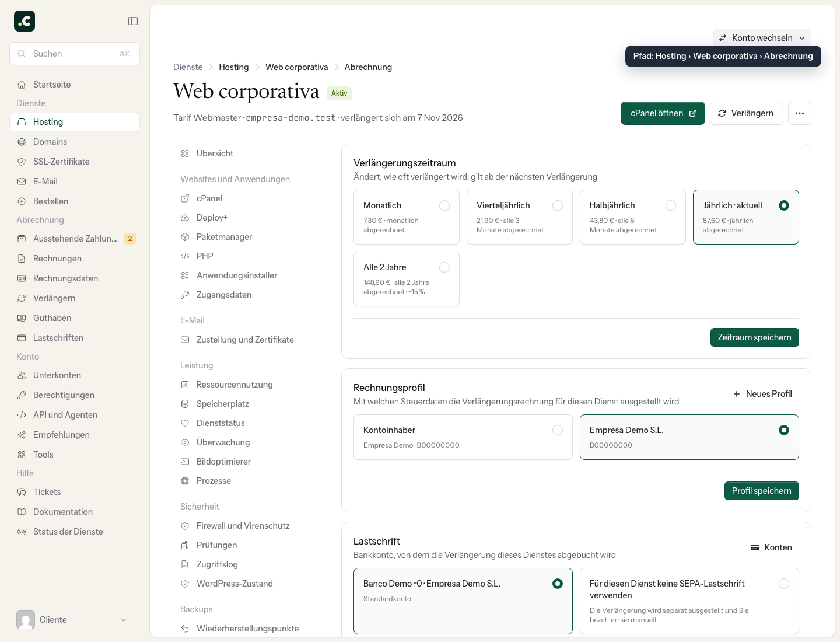Collapse the sidebar with the panel icon
Image resolution: width=840 pixels, height=642 pixels.
[x=133, y=21]
